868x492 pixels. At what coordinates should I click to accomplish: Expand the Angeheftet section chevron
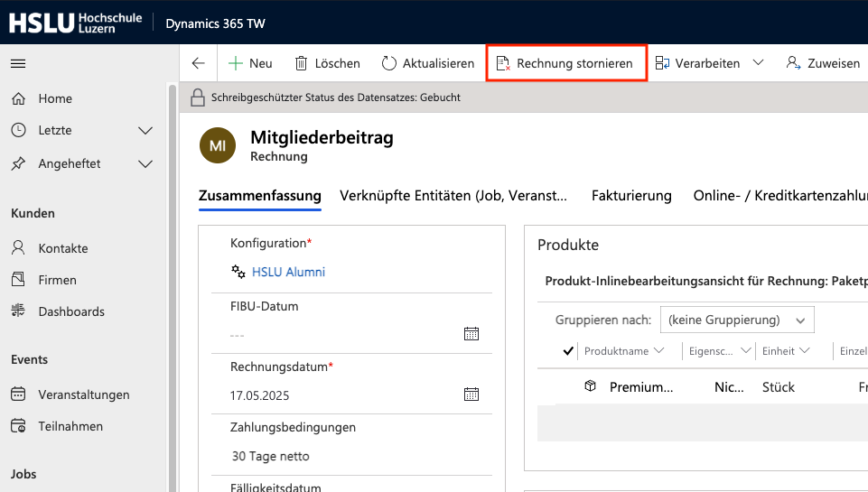coord(145,164)
